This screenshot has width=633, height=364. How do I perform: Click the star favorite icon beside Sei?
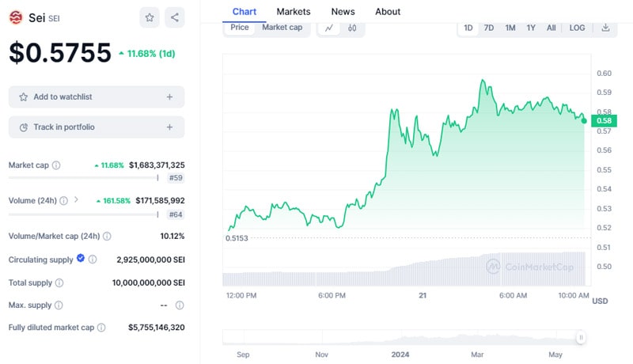149,17
